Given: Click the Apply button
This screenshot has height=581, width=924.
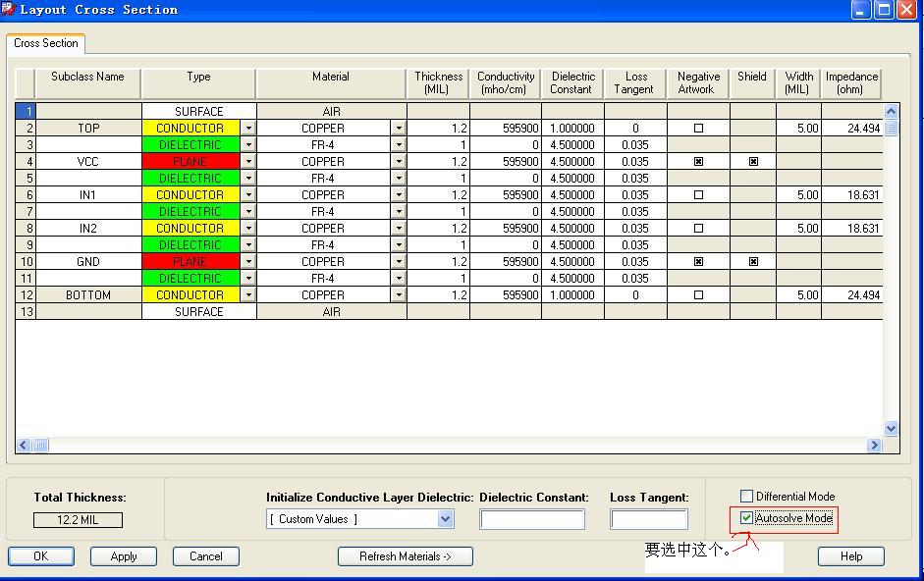Looking at the screenshot, I should point(124,556).
